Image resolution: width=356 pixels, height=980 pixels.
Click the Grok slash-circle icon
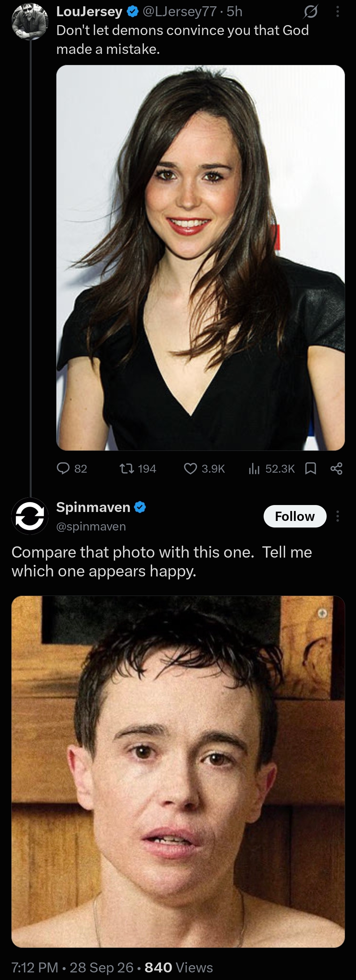tap(311, 12)
